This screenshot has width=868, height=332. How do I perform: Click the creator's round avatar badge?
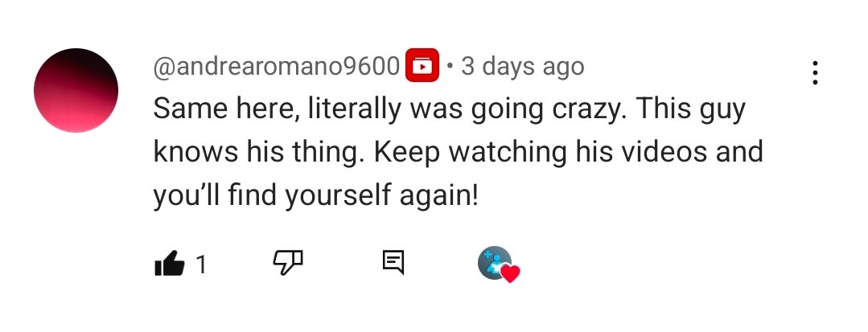[x=494, y=262]
